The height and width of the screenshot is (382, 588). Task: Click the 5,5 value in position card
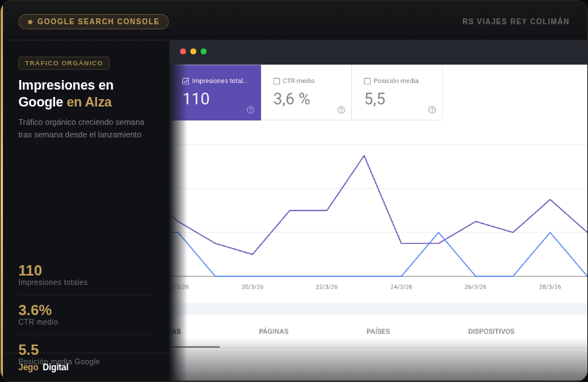coord(375,99)
